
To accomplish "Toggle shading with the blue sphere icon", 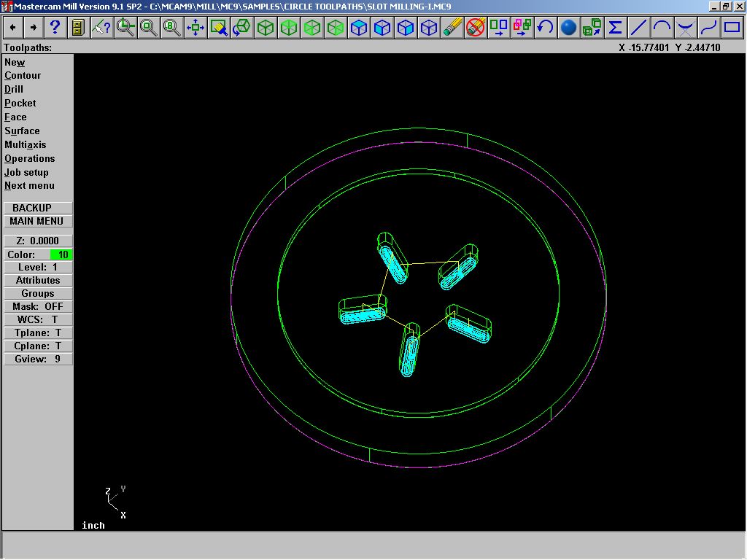I will point(569,28).
